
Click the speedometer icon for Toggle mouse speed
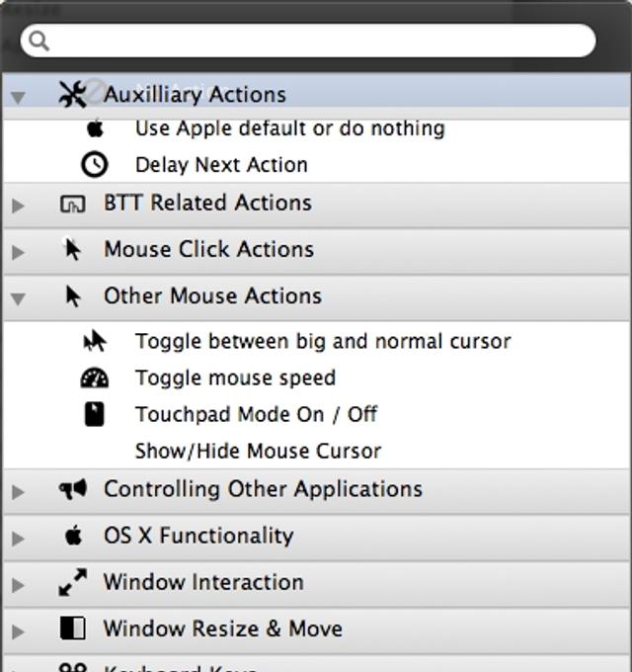[94, 378]
